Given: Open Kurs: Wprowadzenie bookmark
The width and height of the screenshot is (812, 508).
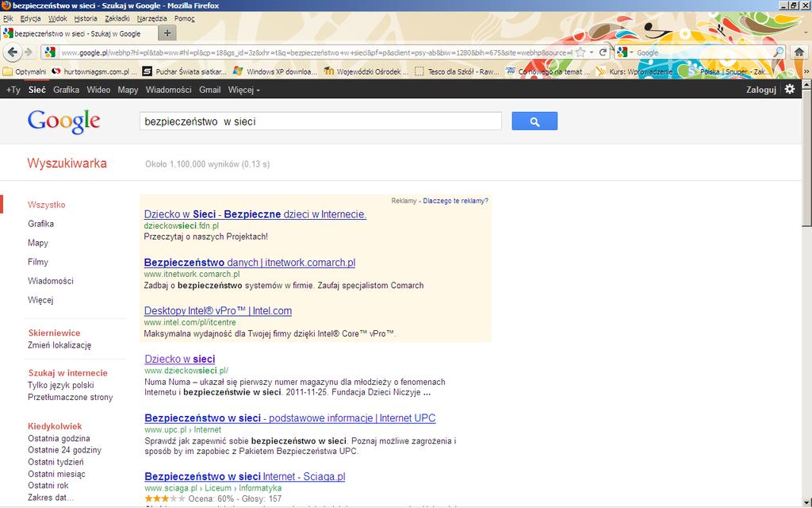Looking at the screenshot, I should coord(638,72).
